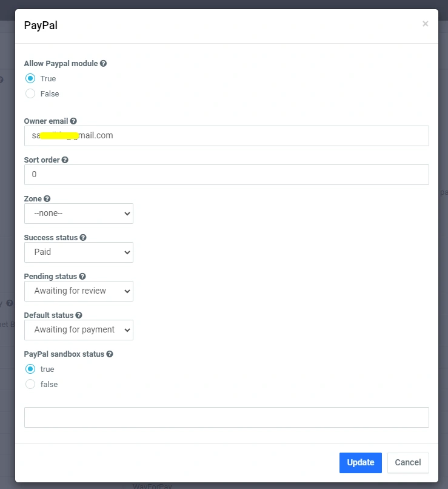Click help icon beside Success status
The width and height of the screenshot is (448, 489).
tap(83, 238)
